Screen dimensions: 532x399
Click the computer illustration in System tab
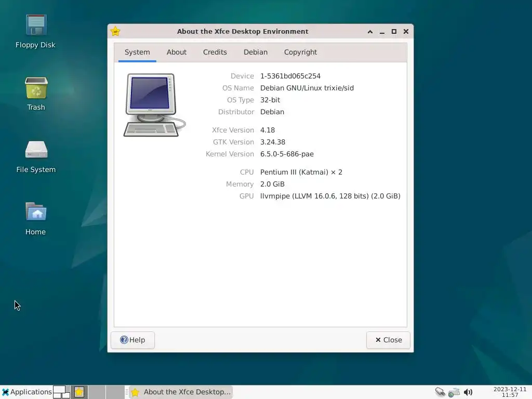coord(154,105)
